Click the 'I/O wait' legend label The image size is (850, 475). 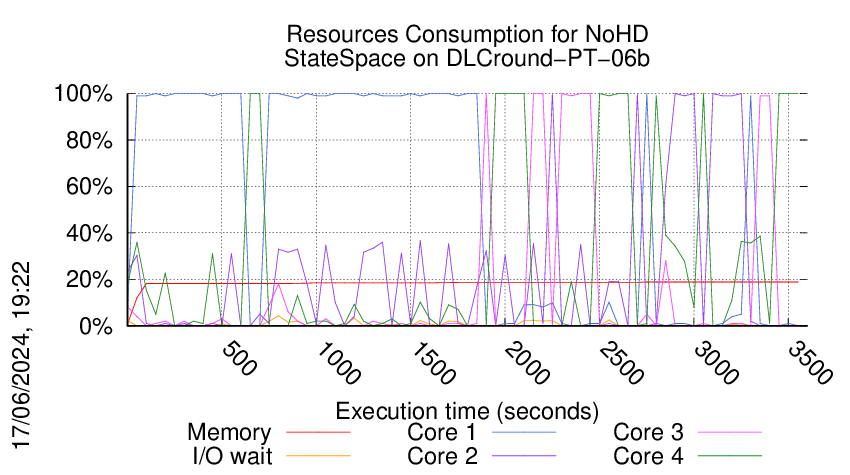[233, 456]
